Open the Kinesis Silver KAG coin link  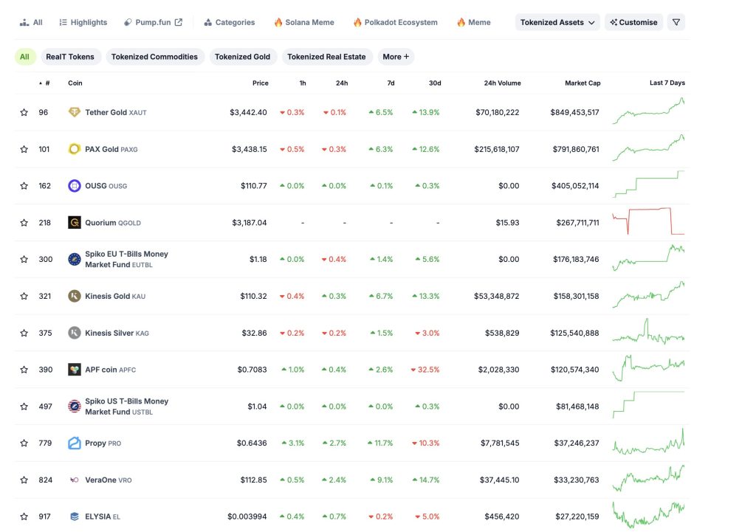[117, 333]
